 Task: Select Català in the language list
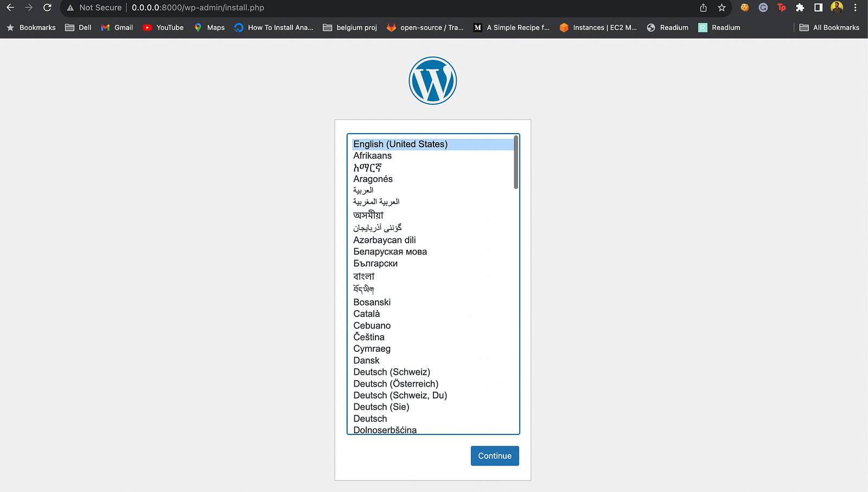432,314
